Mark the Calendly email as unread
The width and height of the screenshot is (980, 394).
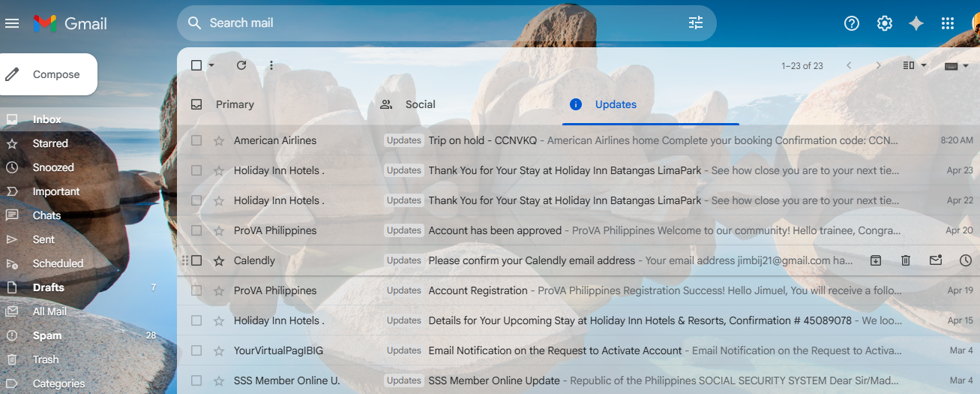tap(936, 260)
